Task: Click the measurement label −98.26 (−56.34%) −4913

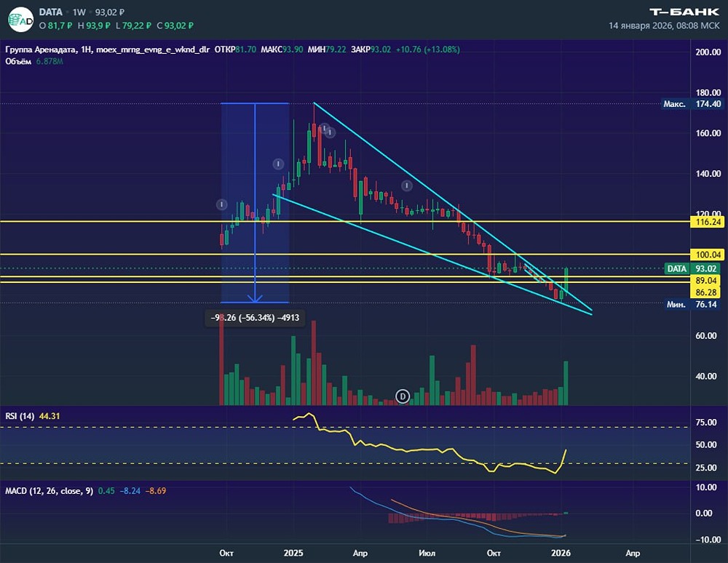Action: pos(255,318)
